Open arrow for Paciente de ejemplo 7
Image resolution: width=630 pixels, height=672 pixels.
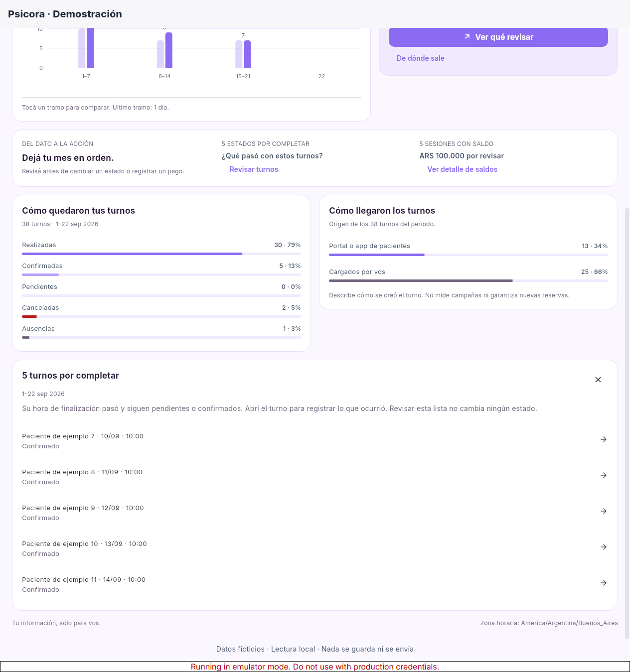603,439
